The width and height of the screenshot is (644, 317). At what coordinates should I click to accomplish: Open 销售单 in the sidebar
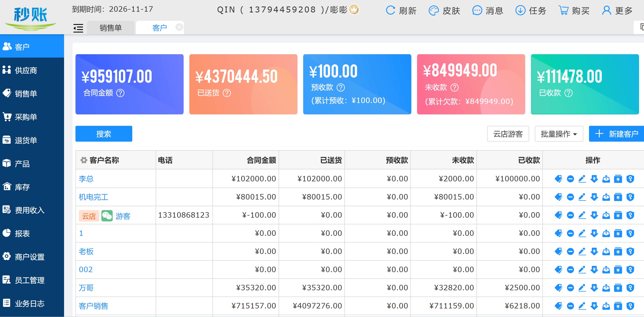(x=32, y=93)
